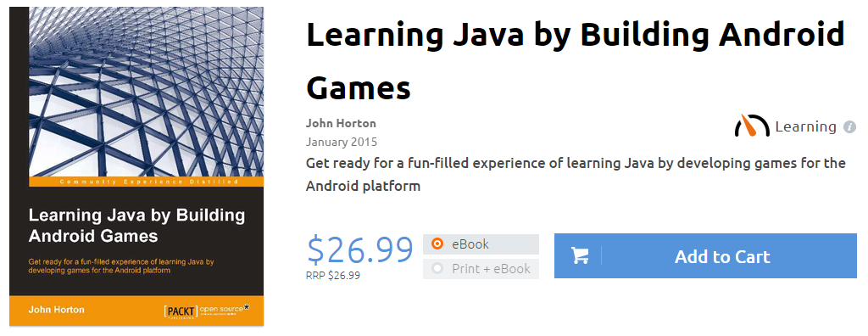Viewport: 868px width, 336px height.
Task: Click the $26.99 price text
Action: (360, 249)
